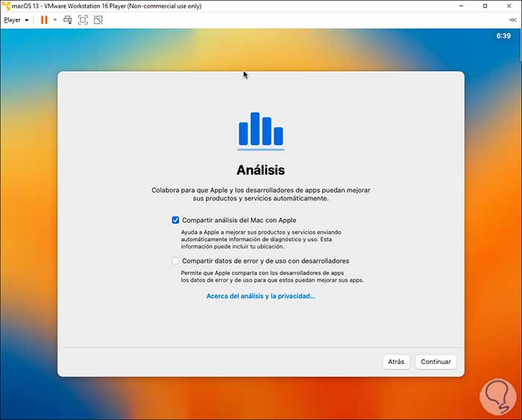Minimize the VMware Player window
This screenshot has height=420, width=522.
tap(461, 6)
